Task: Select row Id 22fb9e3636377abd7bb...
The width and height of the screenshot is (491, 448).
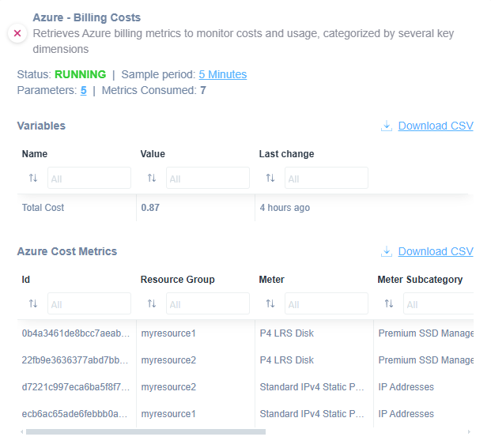Action: point(75,360)
